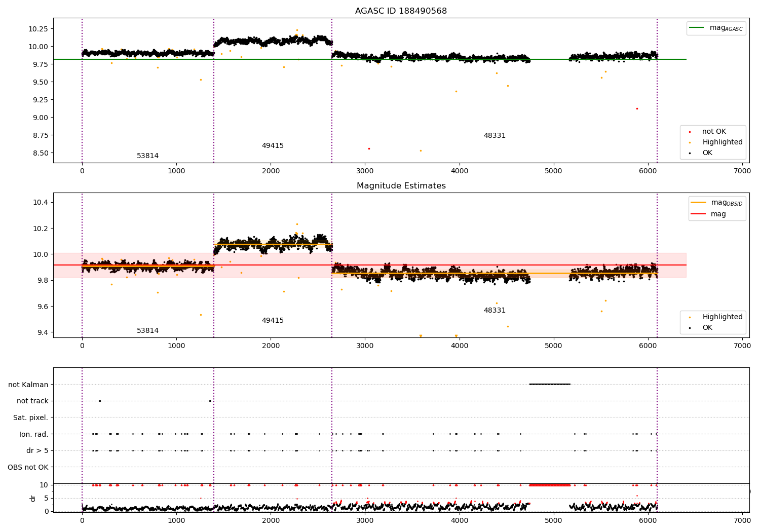Click 'Highlighted' legend entry in Magnitude Estimates plot

(722, 317)
